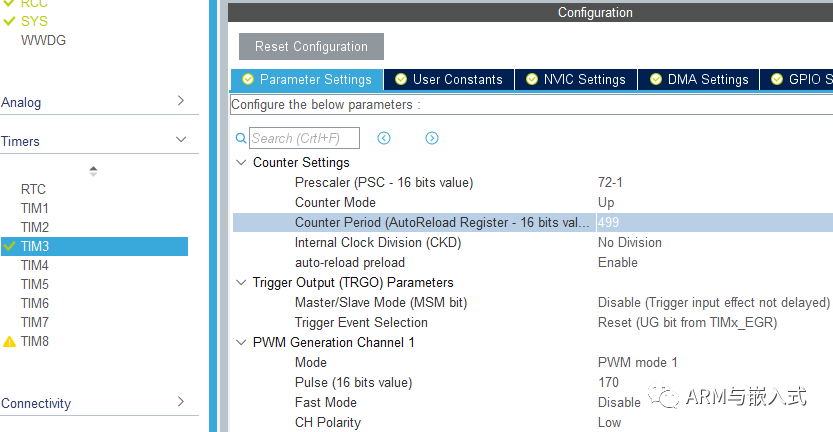Click the small sort arrows above RTC
Image resolution: width=833 pixels, height=432 pixels.
(x=94, y=170)
